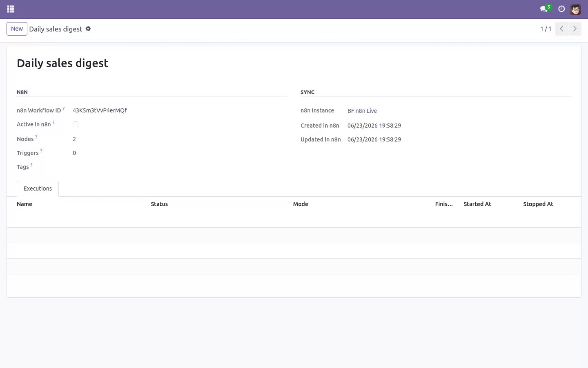This screenshot has width=588, height=368.
Task: Click the Daily sales digest breadcrumb title
Action: 56,29
